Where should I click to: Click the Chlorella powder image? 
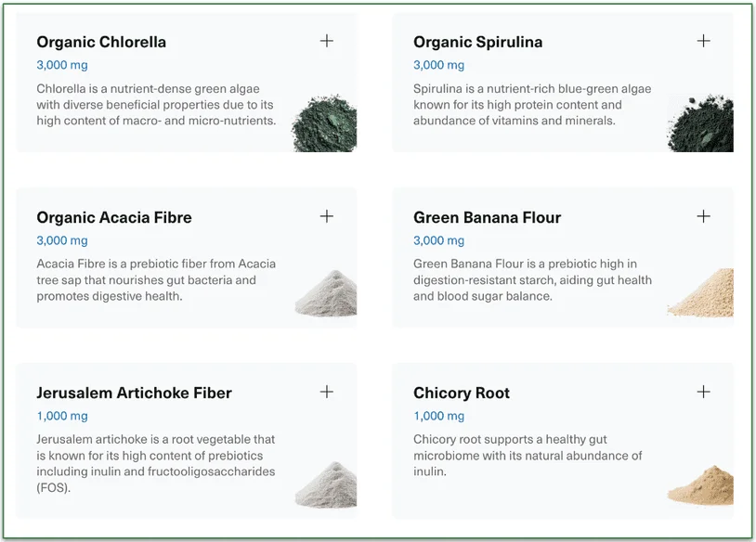(x=325, y=121)
